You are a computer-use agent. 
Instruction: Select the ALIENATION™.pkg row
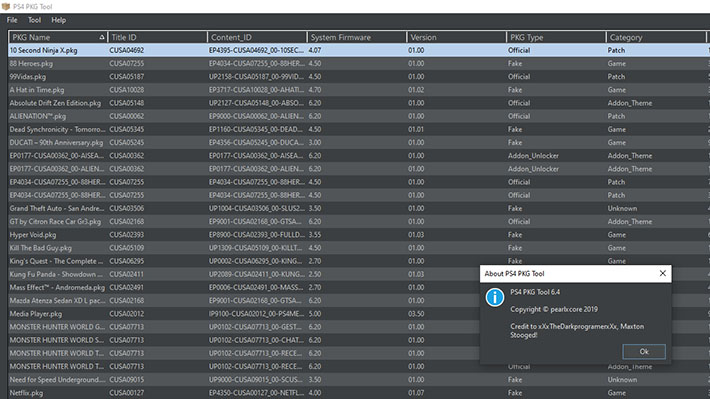coord(359,116)
